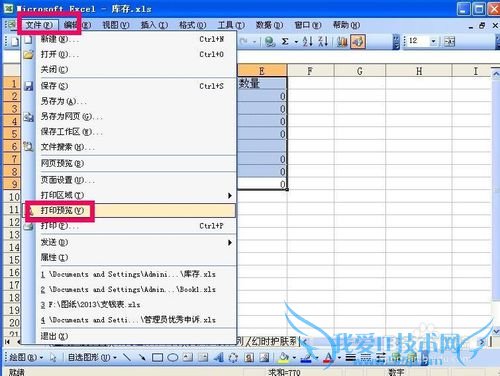Viewport: 500px width, 376px height.
Task: Select the Line drawing tool
Action: point(127,358)
